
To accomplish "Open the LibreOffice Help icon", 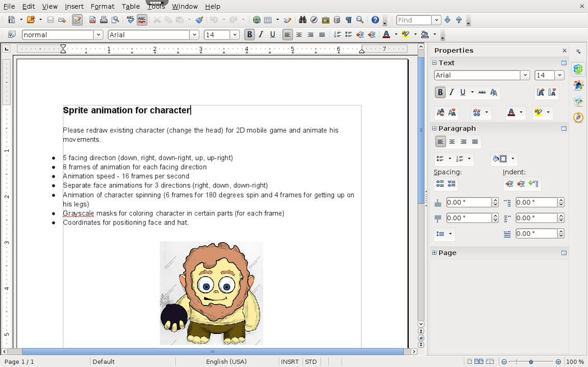I will click(375, 20).
